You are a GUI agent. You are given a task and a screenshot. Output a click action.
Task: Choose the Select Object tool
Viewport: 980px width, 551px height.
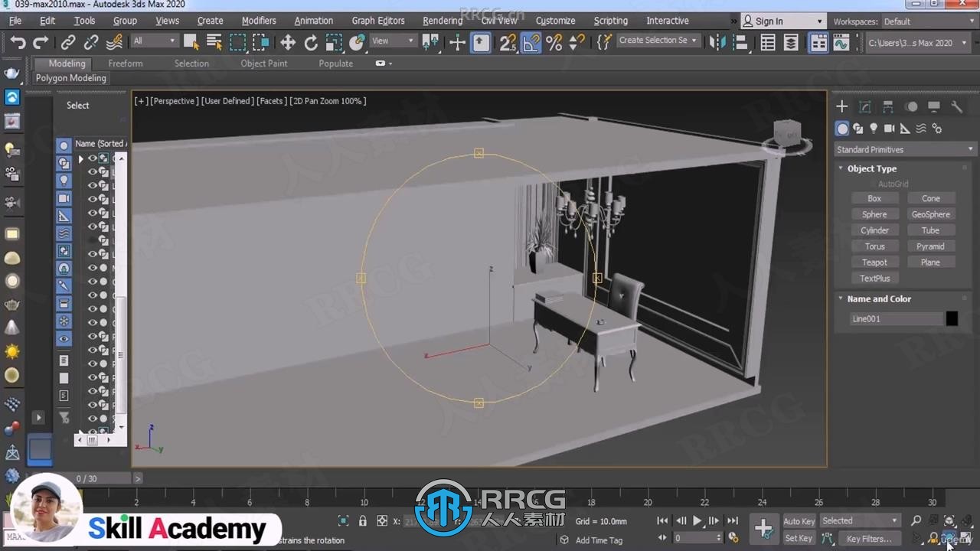tap(191, 43)
